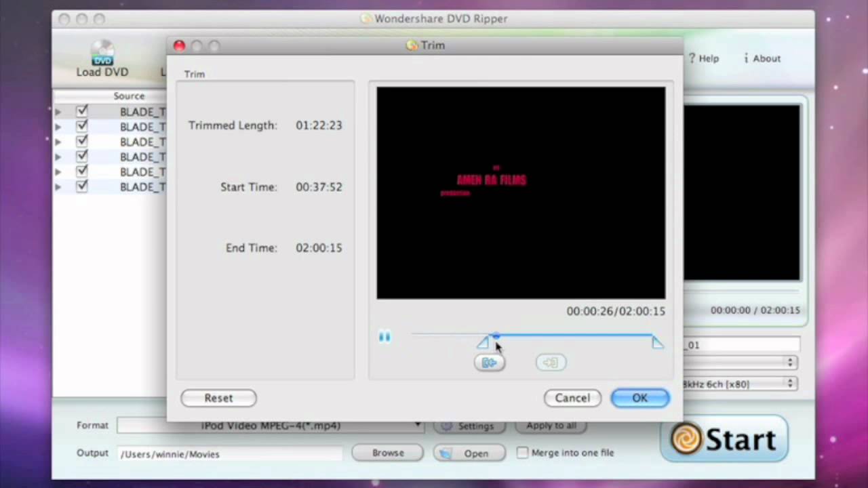868x488 pixels.
Task: Click the Load DVD disc icon
Action: pyautogui.click(x=102, y=53)
